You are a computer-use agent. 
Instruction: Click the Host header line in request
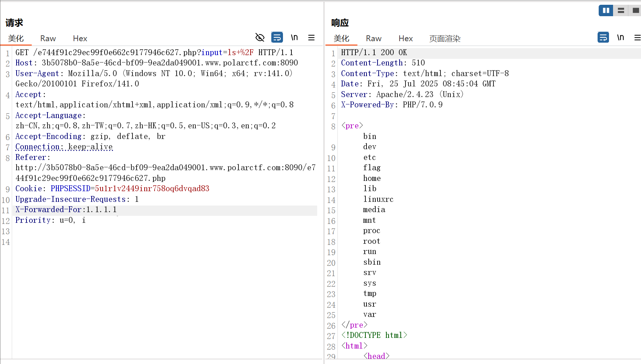(156, 63)
